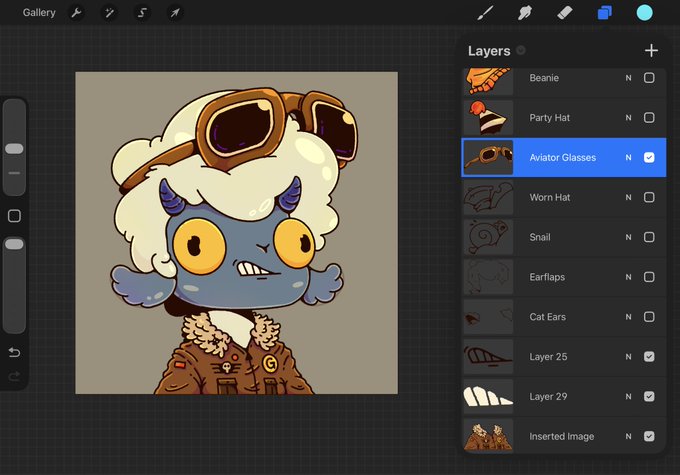Open blend mode N for Snail
Screen dimensions: 680x475
[x=628, y=237]
